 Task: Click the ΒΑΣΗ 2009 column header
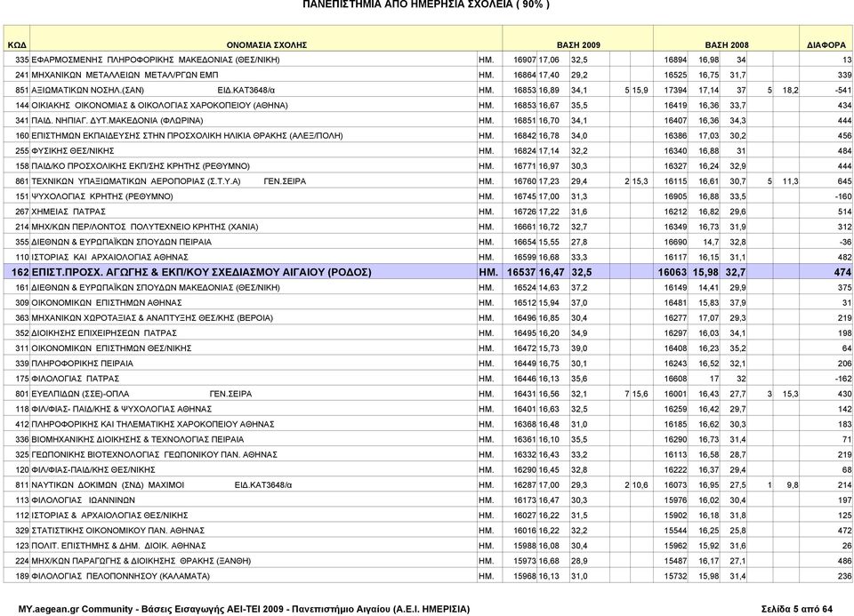[x=578, y=45]
